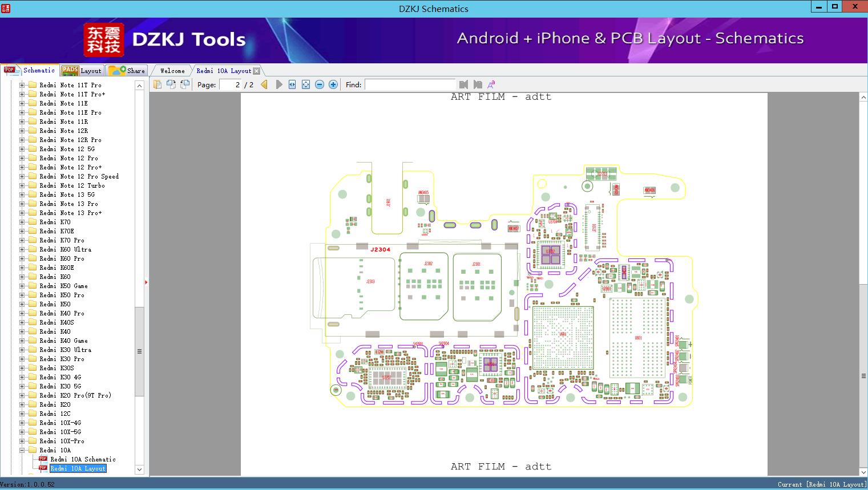Click the folder icon of Redmi K40S
The height and width of the screenshot is (490, 868).
(33, 322)
